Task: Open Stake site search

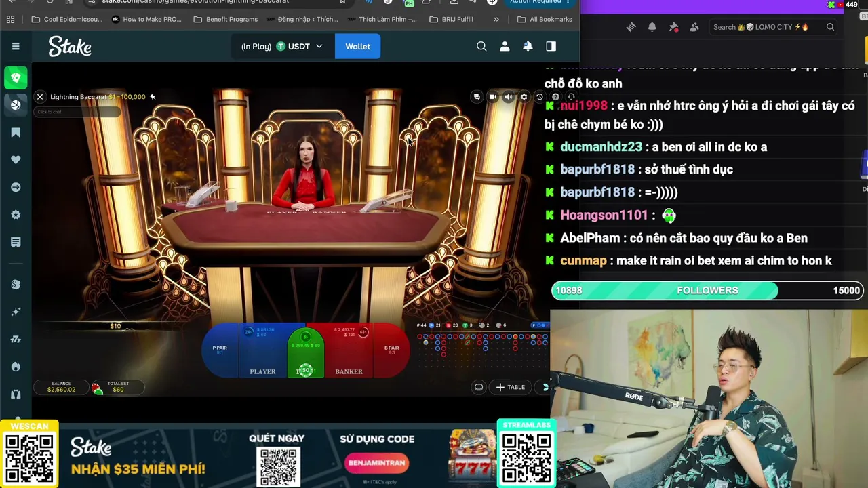Action: (481, 46)
